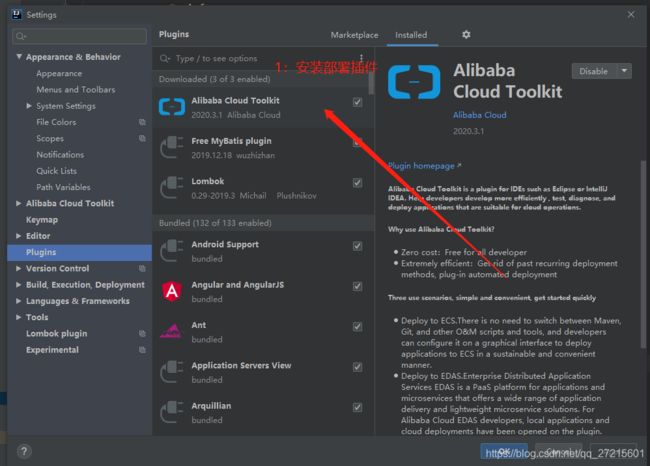Select the Lombok plugin list row
The width and height of the screenshot is (650, 466).
coord(263,188)
